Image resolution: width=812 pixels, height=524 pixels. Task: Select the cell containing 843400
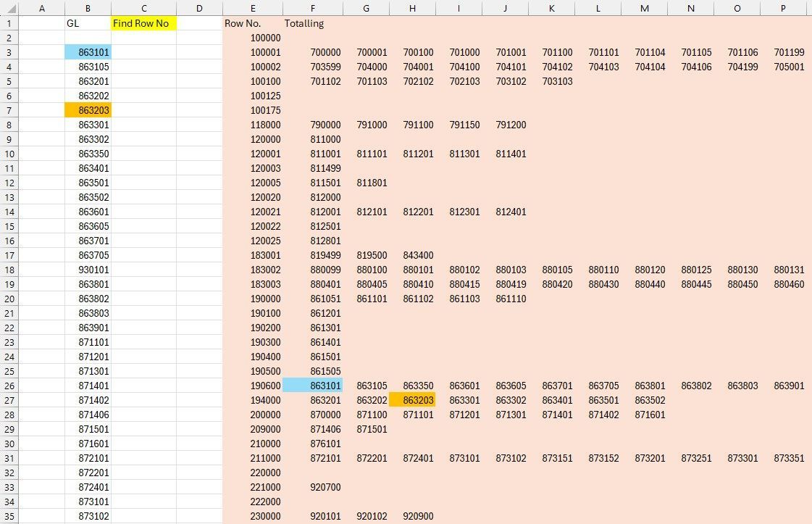[419, 255]
